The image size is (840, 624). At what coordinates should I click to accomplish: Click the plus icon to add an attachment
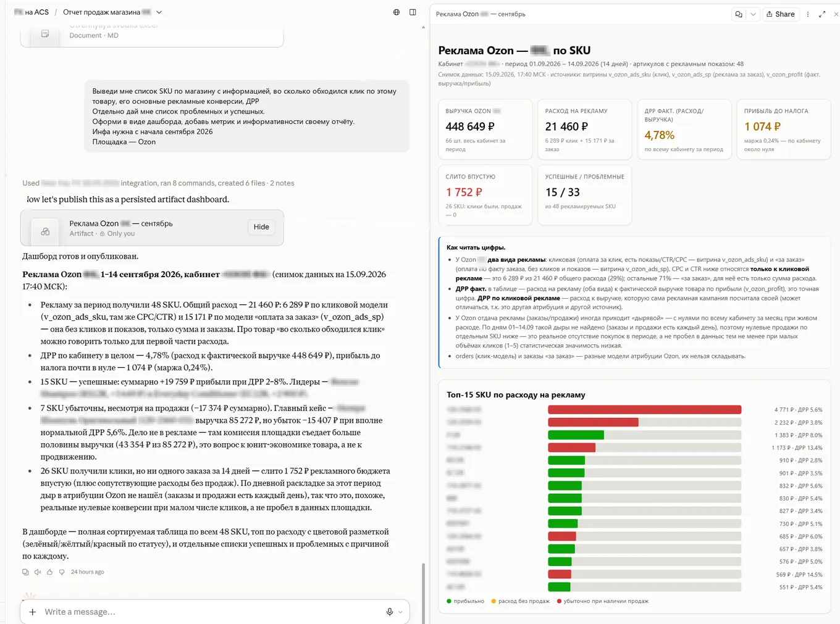(x=33, y=612)
